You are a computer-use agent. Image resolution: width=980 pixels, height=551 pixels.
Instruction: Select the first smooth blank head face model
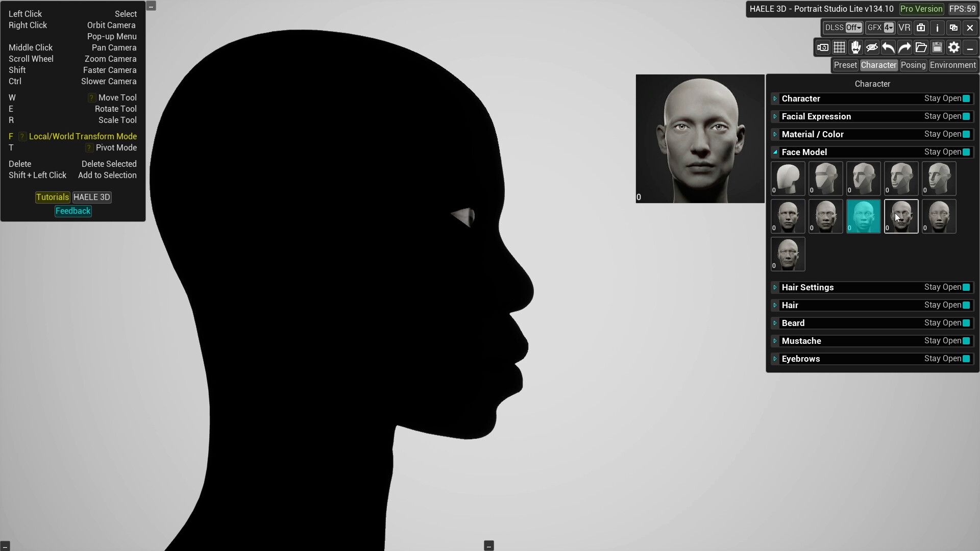pos(788,179)
